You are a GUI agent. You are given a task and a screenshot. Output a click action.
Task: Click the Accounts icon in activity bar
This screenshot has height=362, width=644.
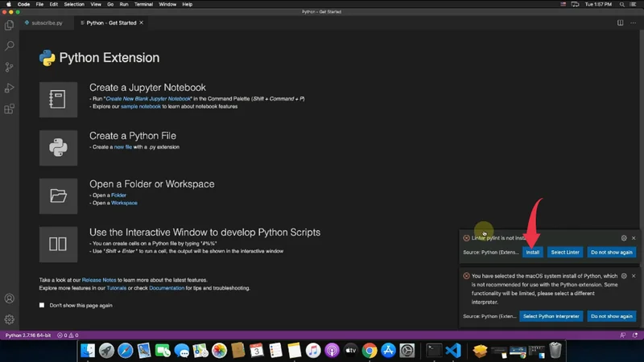10,299
